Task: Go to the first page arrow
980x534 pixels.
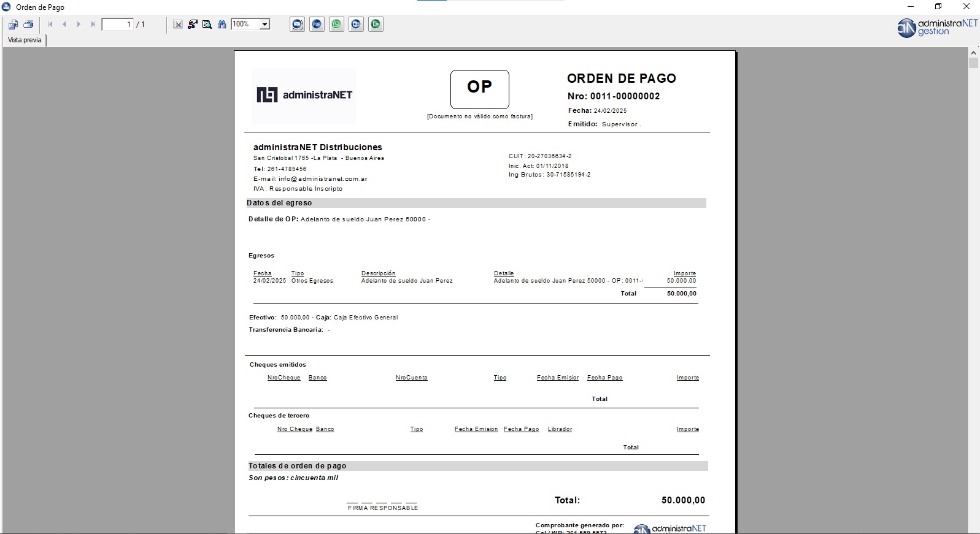Action: click(x=50, y=25)
